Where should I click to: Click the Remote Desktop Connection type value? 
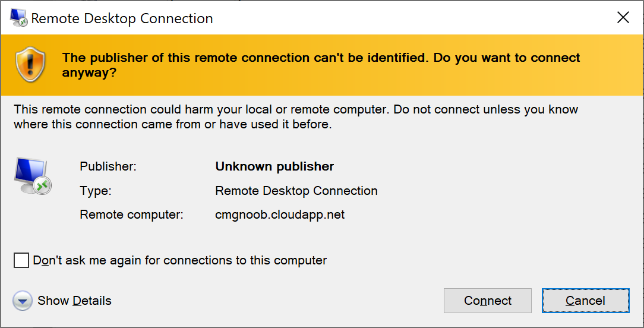point(296,191)
